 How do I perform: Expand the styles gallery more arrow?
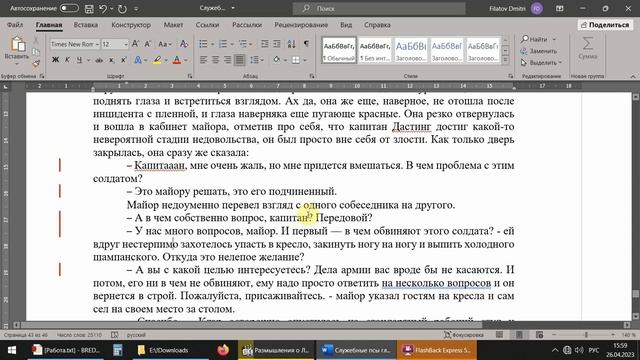click(505, 60)
